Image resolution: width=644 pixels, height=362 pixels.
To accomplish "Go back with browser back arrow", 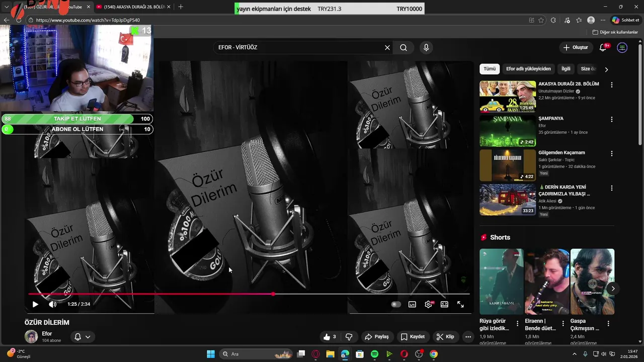I will pyautogui.click(x=7, y=20).
